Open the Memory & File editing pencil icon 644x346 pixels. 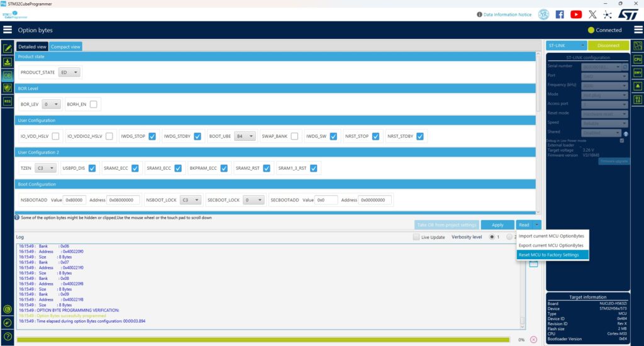(x=8, y=48)
